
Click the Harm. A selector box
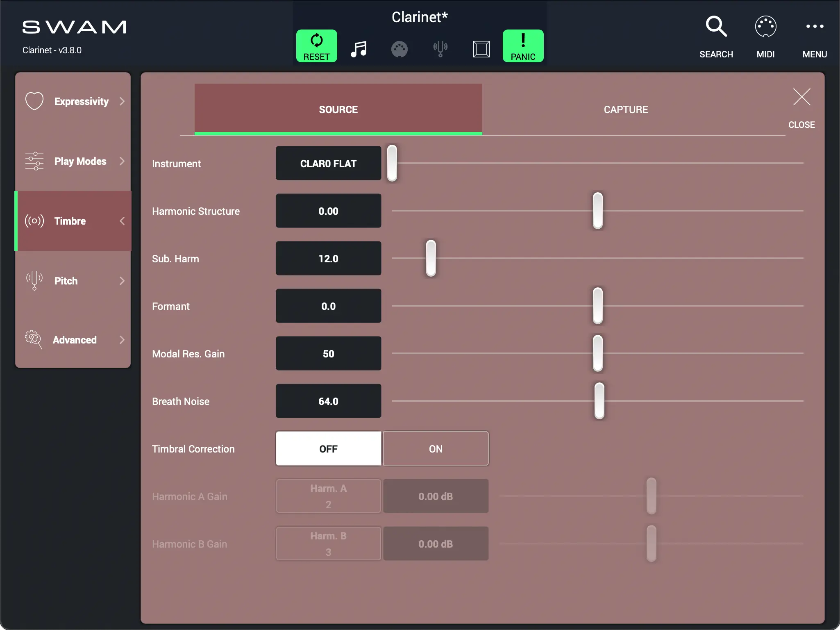point(328,496)
